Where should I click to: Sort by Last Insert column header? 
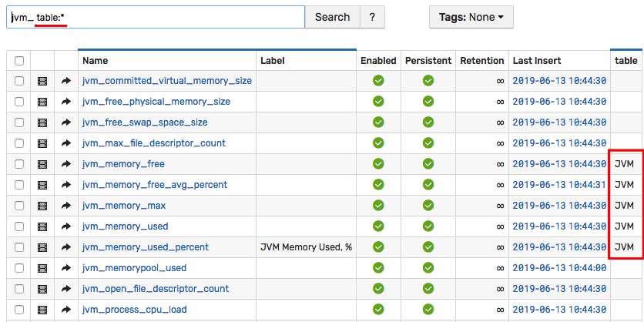(537, 61)
